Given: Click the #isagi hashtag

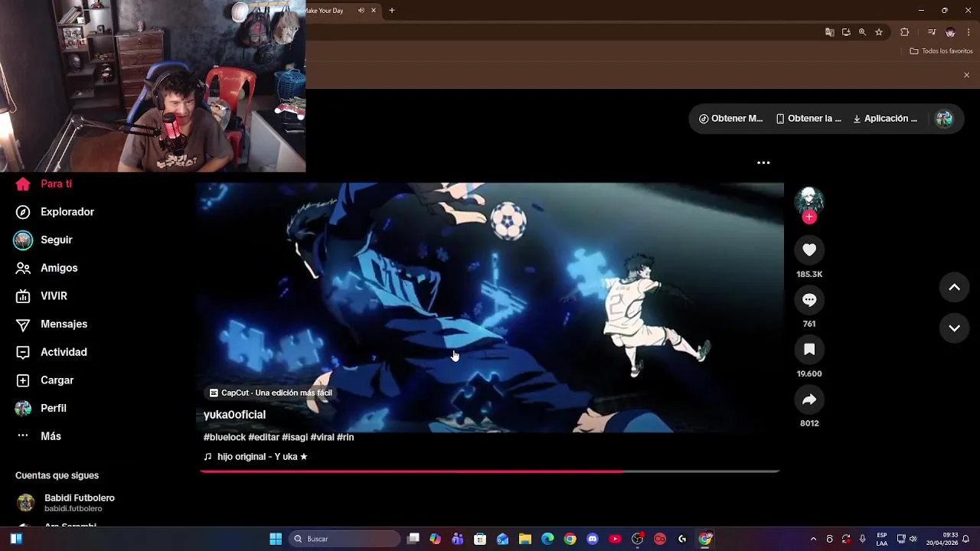Looking at the screenshot, I should tap(295, 438).
